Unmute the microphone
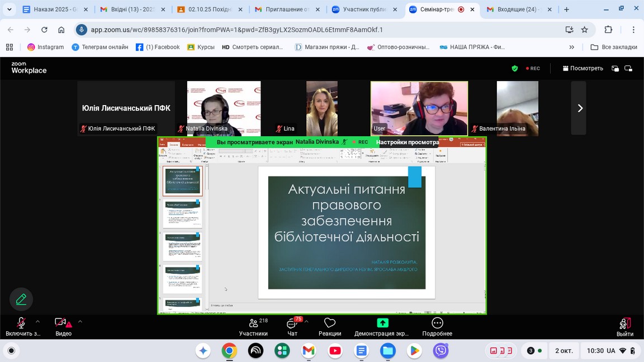The width and height of the screenshot is (644, 362). (21, 327)
